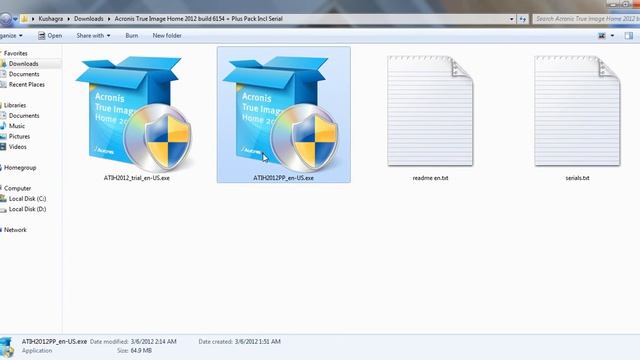
Task: Click the ATIH2012_trial_en-US.exe file name
Action: click(136, 178)
